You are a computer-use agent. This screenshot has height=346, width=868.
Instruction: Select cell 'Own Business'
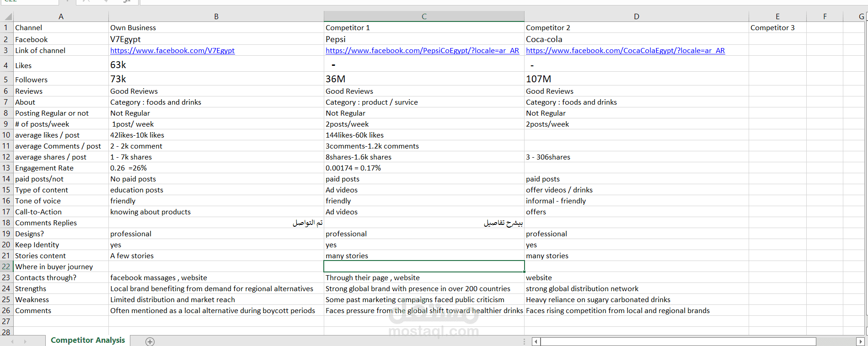click(x=216, y=28)
